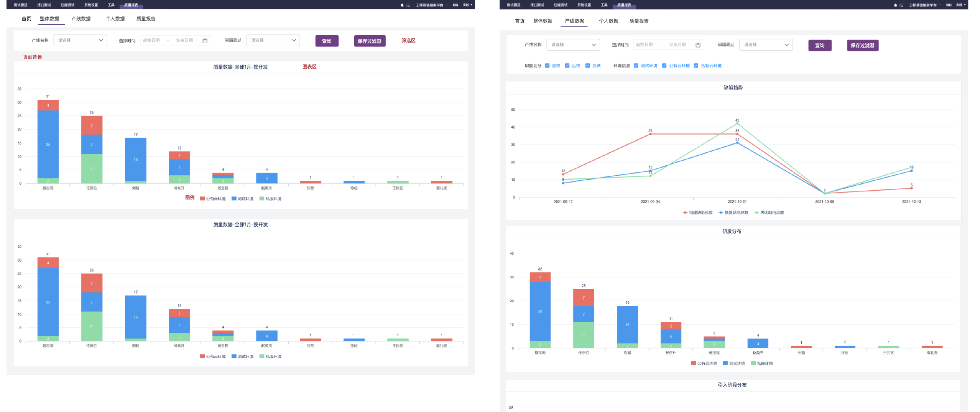980x412 pixels.
Task: Toggle 创建缺陷总数 legend in 缺陷趋势 chart
Action: pos(697,213)
